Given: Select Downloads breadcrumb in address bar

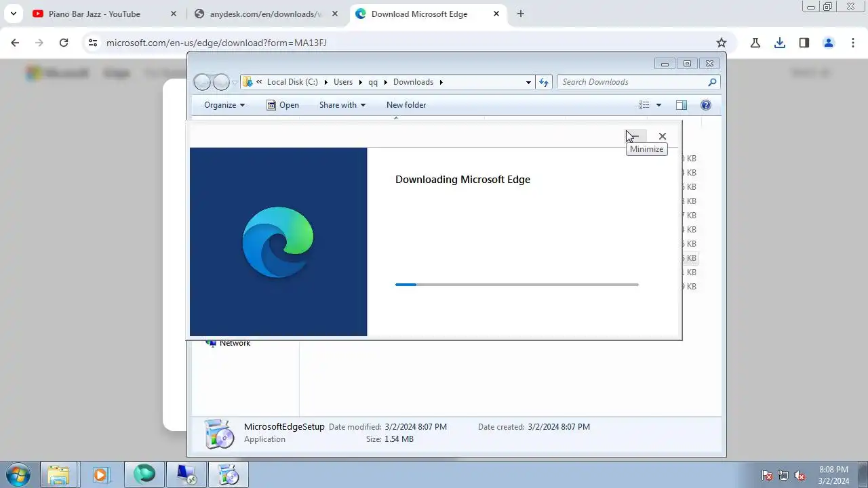Looking at the screenshot, I should coord(413,82).
